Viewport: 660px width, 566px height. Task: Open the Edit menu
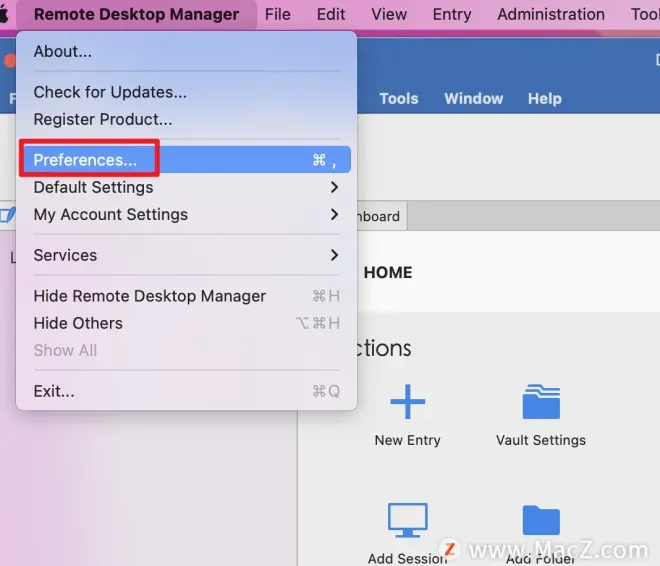pos(331,14)
